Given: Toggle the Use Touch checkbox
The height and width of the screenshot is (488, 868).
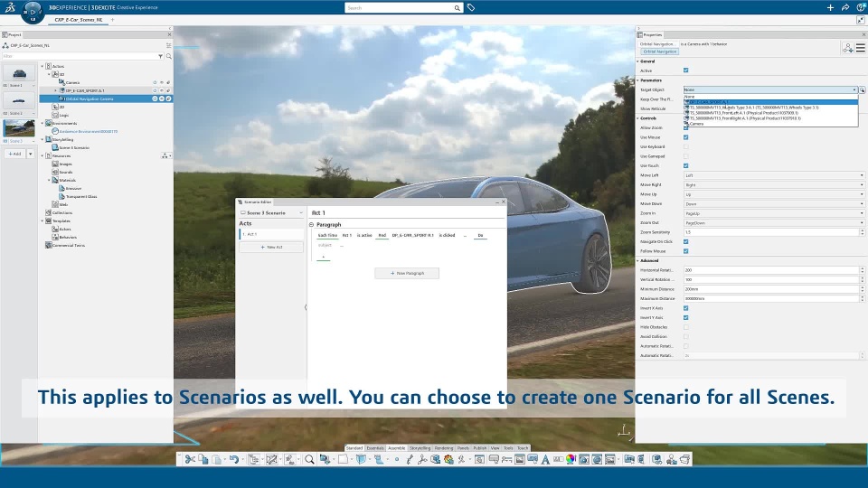Looking at the screenshot, I should (686, 165).
